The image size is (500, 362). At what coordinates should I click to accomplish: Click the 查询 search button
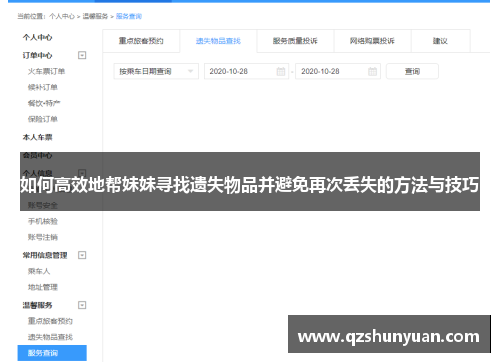pos(412,71)
